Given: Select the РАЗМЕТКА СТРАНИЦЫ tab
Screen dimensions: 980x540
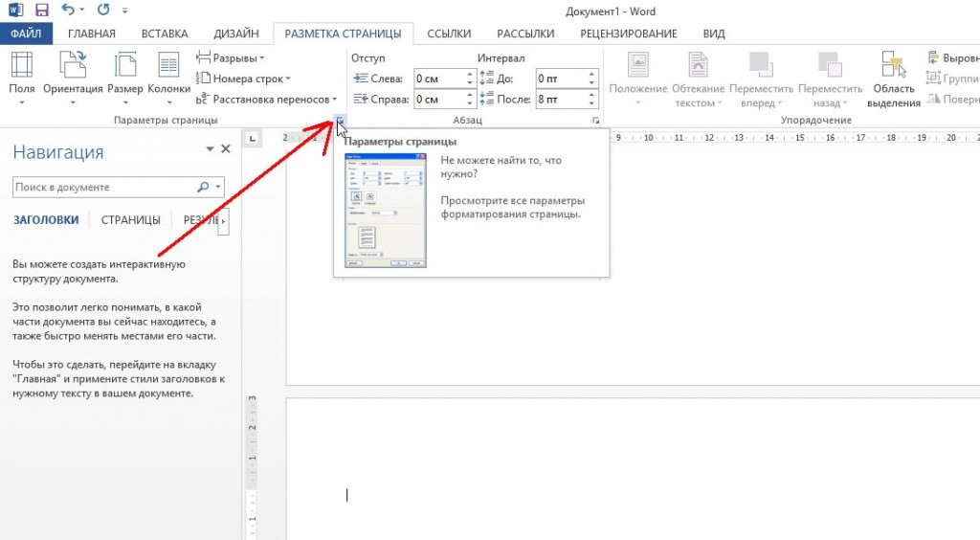Looking at the screenshot, I should pos(344,34).
